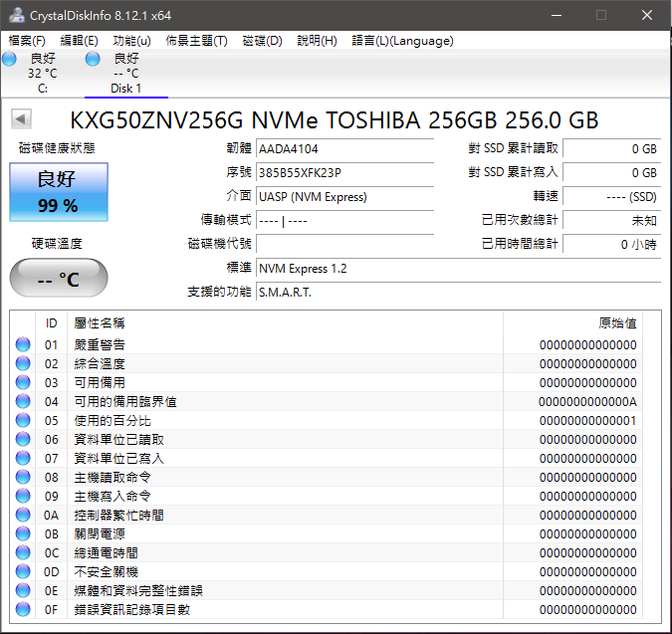Select the 02 綜合溫度 attribute row
Viewport: 672px width, 634px height.
coord(299,363)
